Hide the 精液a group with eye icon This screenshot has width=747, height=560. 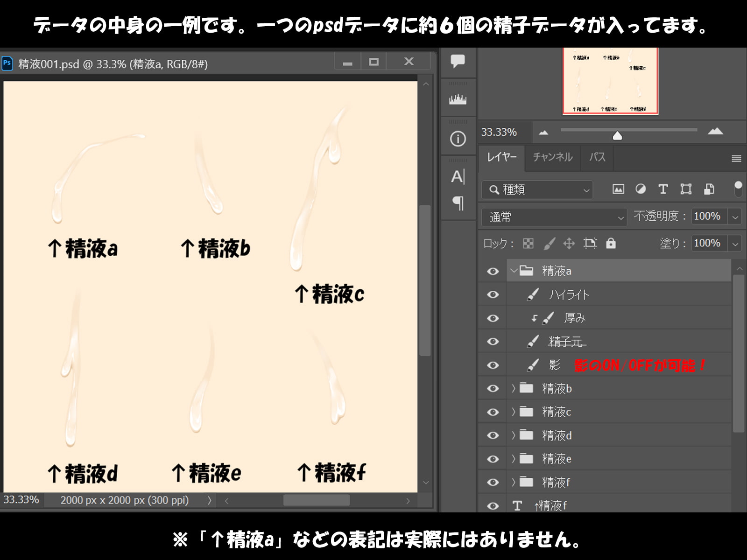tap(493, 271)
